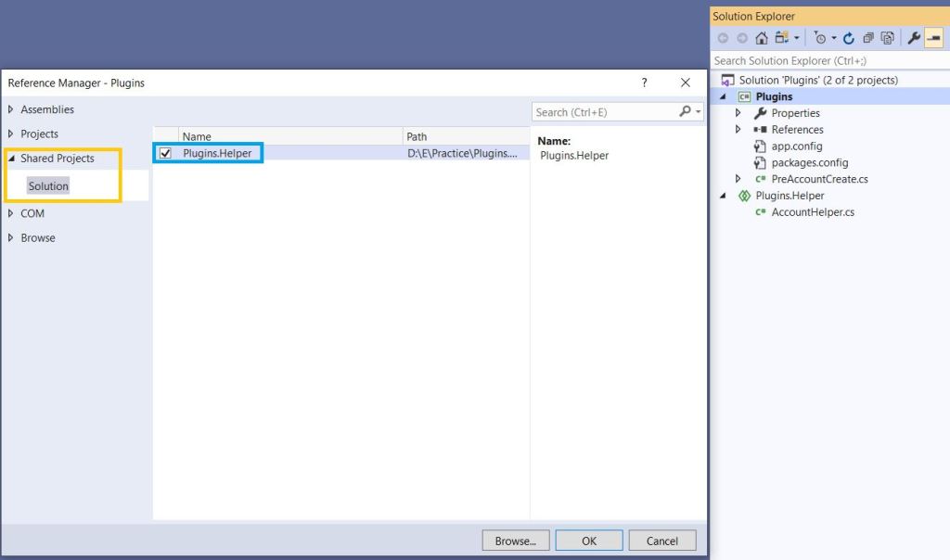Click the Home icon in Solution Explorer
The width and height of the screenshot is (950, 560).
coord(762,38)
